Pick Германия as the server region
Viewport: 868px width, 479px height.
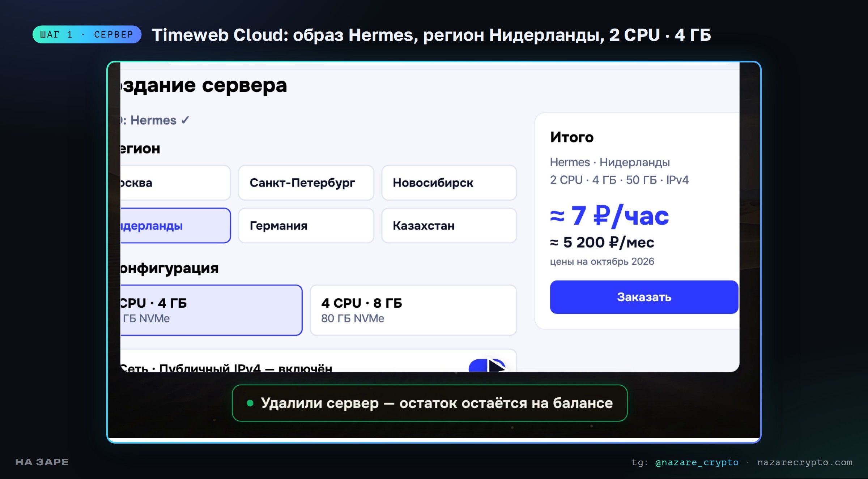click(x=306, y=226)
